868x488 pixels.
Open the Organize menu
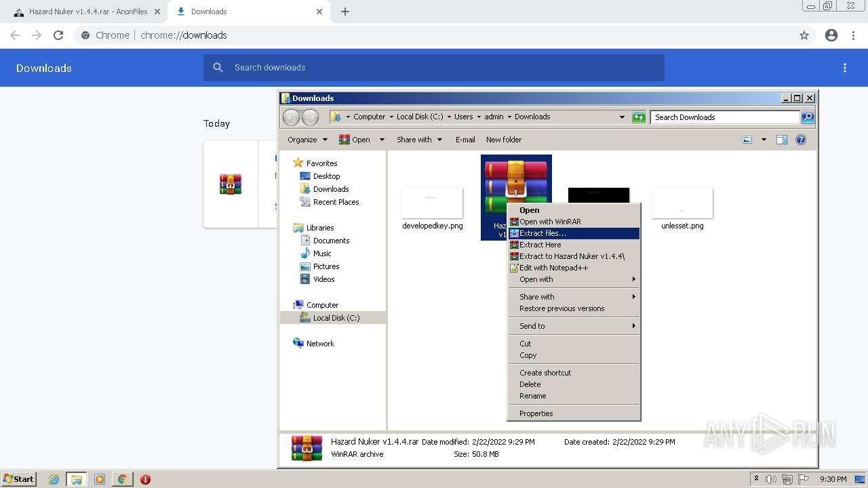307,140
